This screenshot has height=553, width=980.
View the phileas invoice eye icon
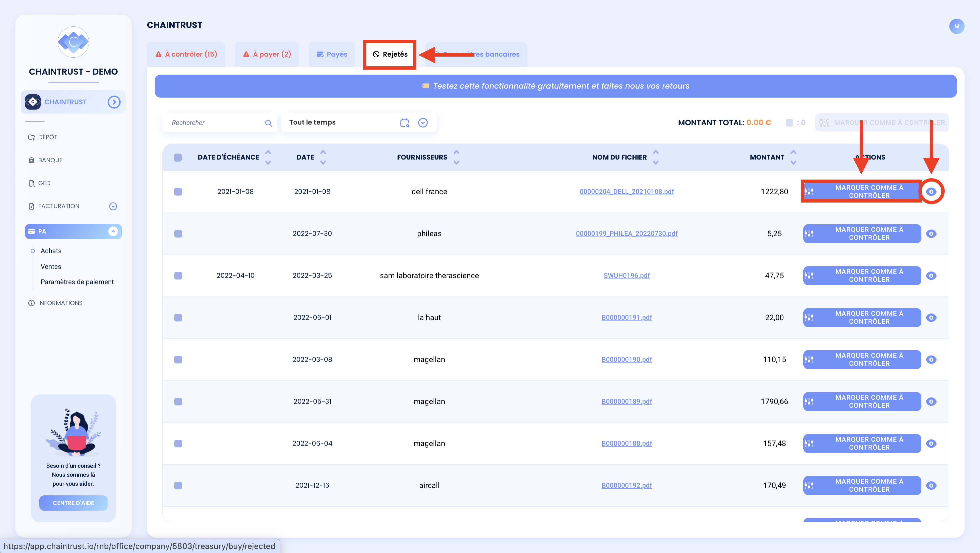(x=931, y=234)
